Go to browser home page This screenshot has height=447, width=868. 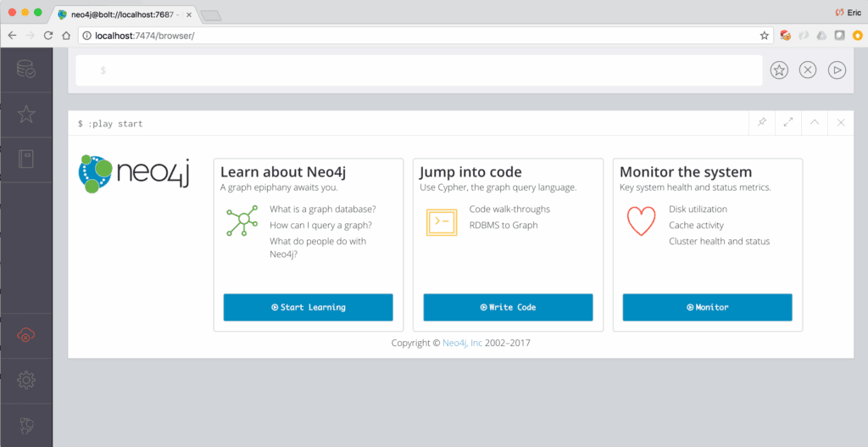(x=66, y=36)
